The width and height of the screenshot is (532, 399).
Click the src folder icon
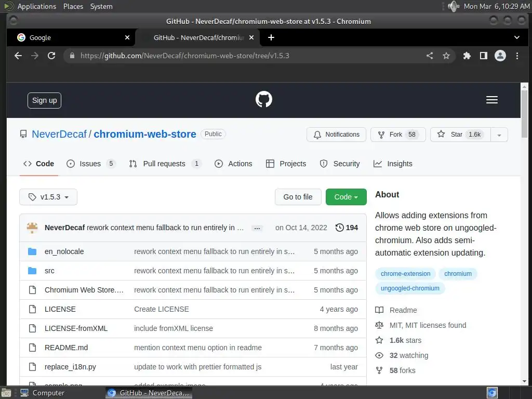coord(32,271)
